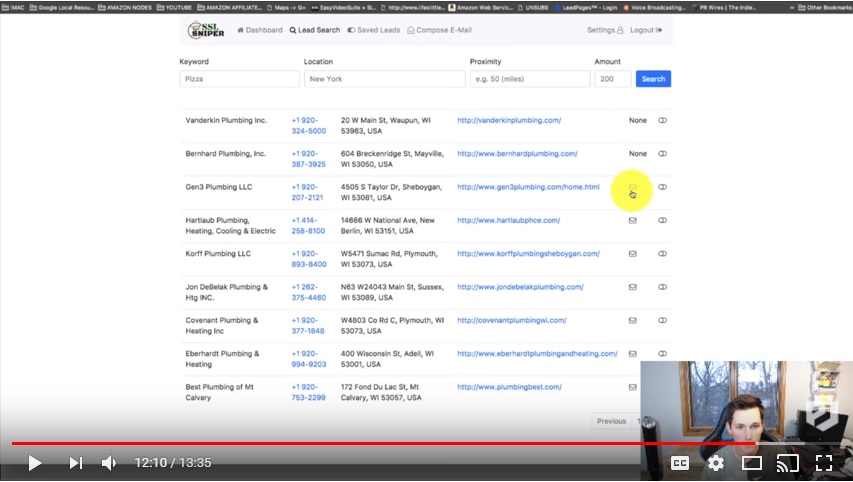Toggle save for Vanderkin Plumbing Inc.
The image size is (853, 482).
pyautogui.click(x=662, y=120)
